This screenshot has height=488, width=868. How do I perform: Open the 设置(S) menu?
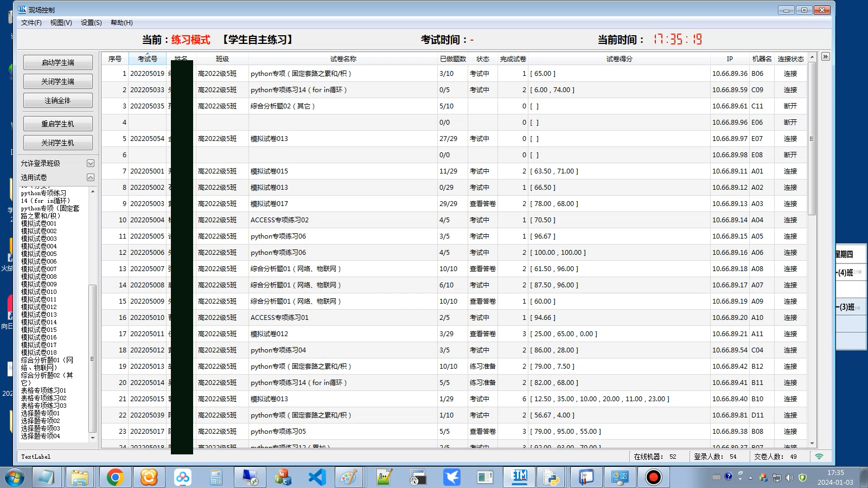[91, 23]
